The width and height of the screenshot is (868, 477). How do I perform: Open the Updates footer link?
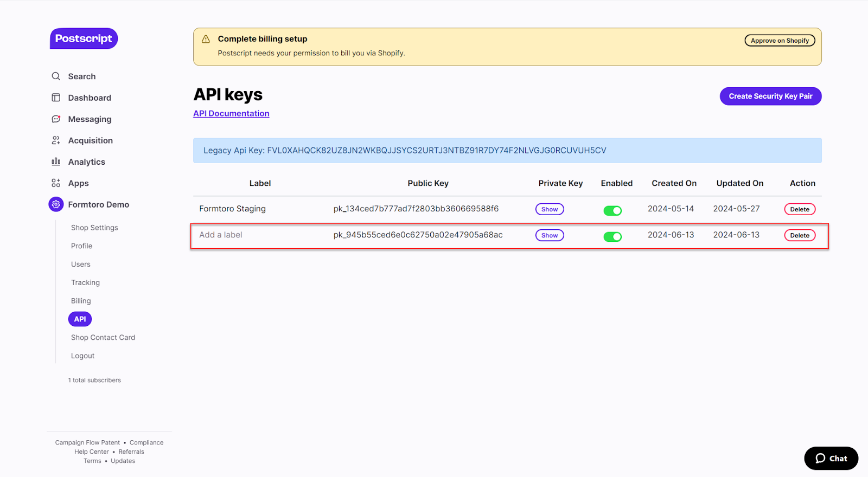[123, 461]
